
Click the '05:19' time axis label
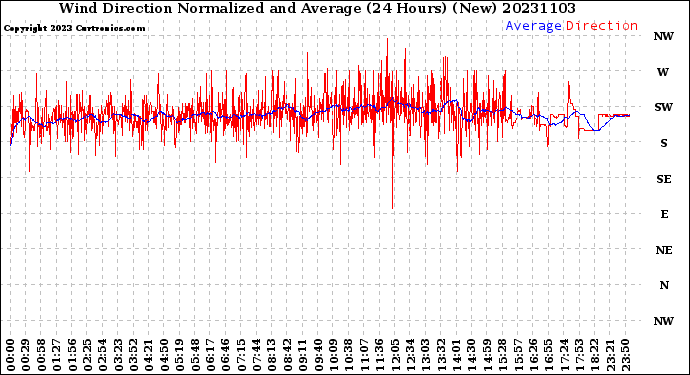point(180,355)
